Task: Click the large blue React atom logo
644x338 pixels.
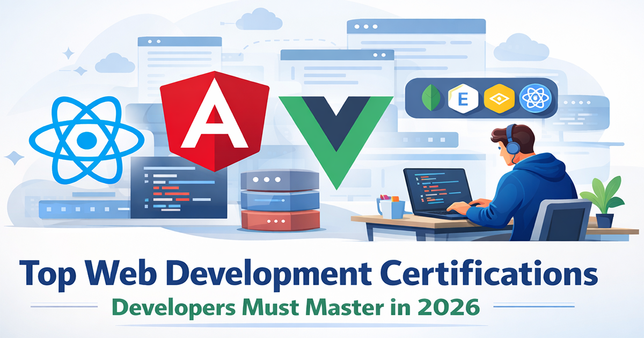Action: [86, 141]
